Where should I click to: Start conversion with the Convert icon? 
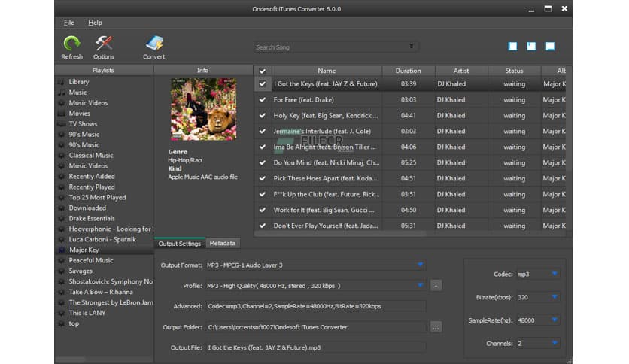(154, 44)
